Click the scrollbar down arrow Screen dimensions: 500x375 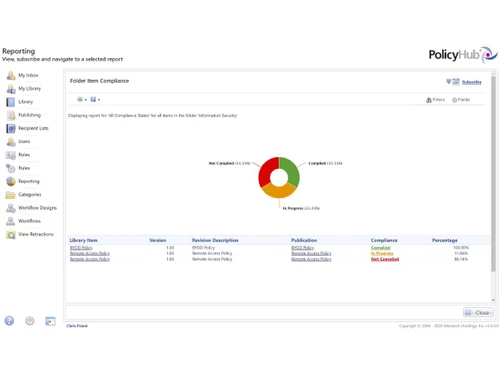(x=493, y=300)
